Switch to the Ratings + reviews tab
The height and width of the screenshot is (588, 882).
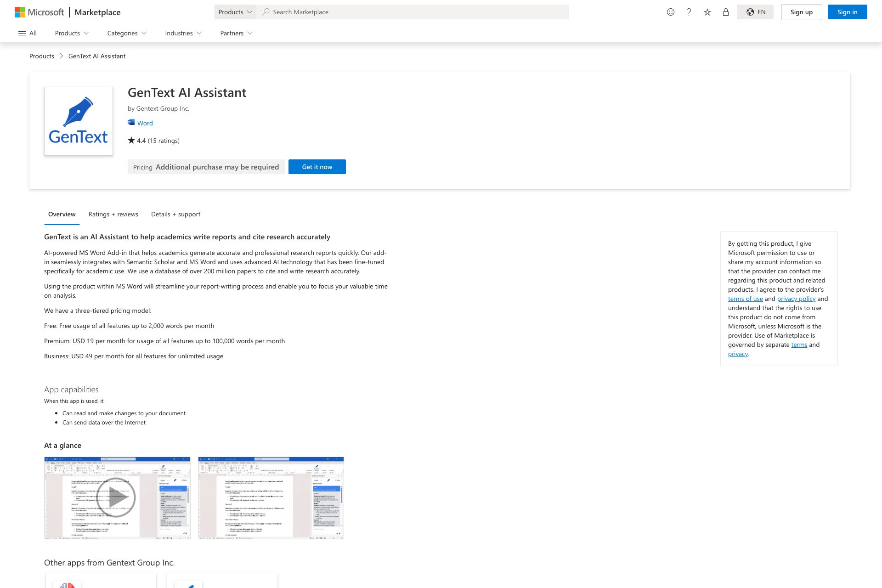113,214
